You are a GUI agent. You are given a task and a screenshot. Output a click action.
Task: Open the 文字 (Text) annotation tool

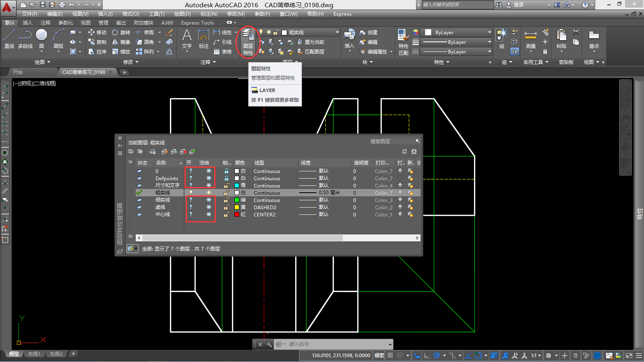point(187,39)
